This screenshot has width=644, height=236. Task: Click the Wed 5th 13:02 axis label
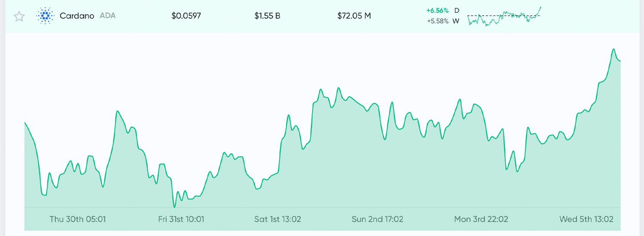(586, 219)
